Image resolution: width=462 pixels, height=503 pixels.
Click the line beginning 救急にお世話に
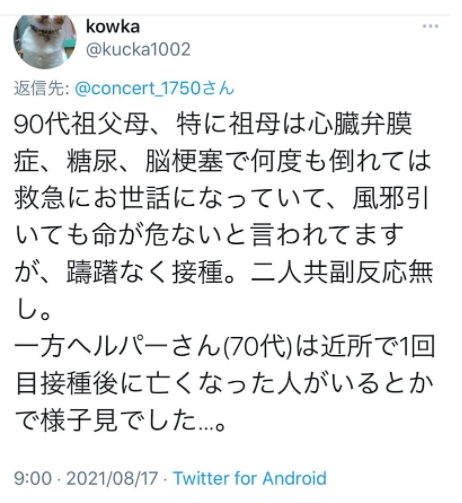221,199
